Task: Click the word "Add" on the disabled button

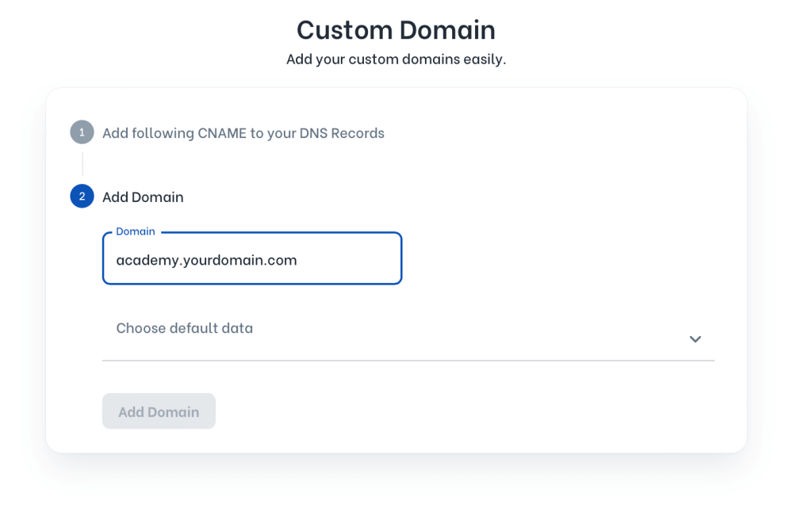Action: (x=131, y=412)
